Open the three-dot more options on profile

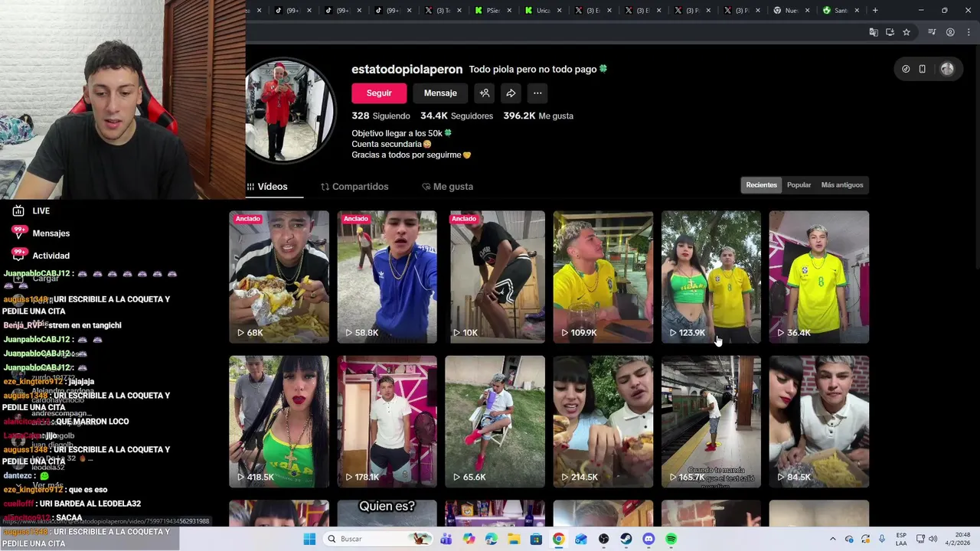pyautogui.click(x=537, y=93)
